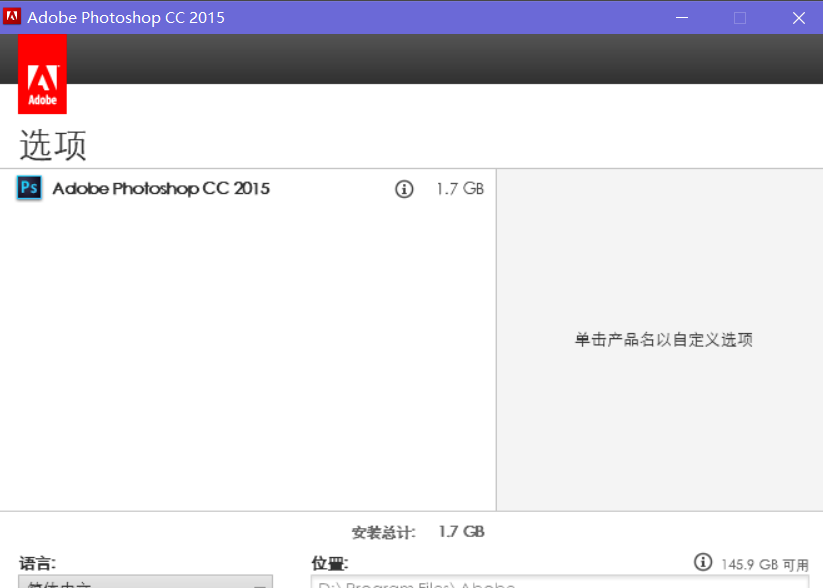Minimize the installer window
Viewport: 823px width, 588px height.
pos(682,18)
